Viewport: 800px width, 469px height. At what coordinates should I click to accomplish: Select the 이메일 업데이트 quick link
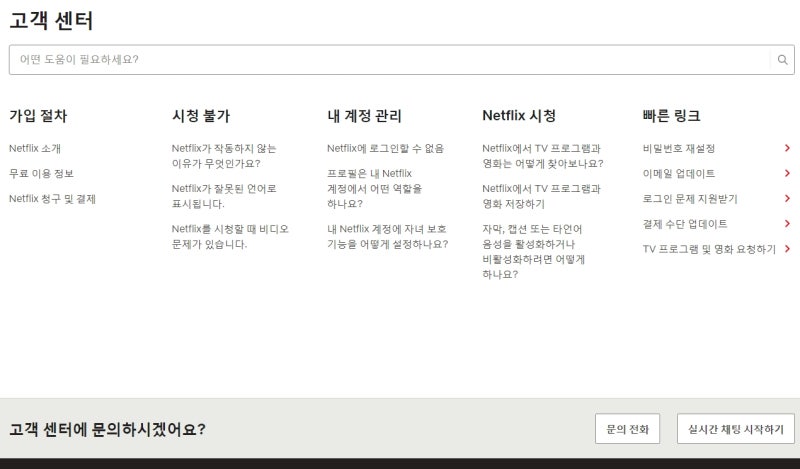[x=679, y=174]
